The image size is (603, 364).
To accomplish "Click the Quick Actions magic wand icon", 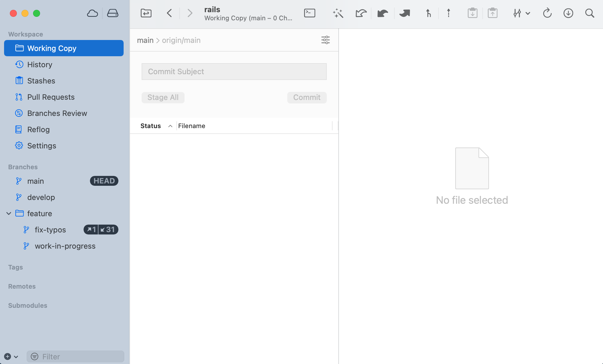I will pyautogui.click(x=338, y=13).
